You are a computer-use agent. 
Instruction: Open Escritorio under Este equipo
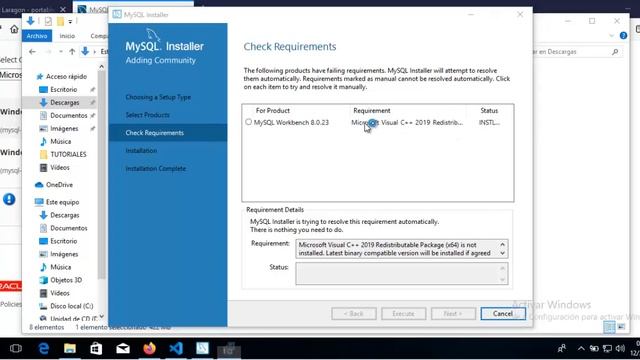pos(59,241)
